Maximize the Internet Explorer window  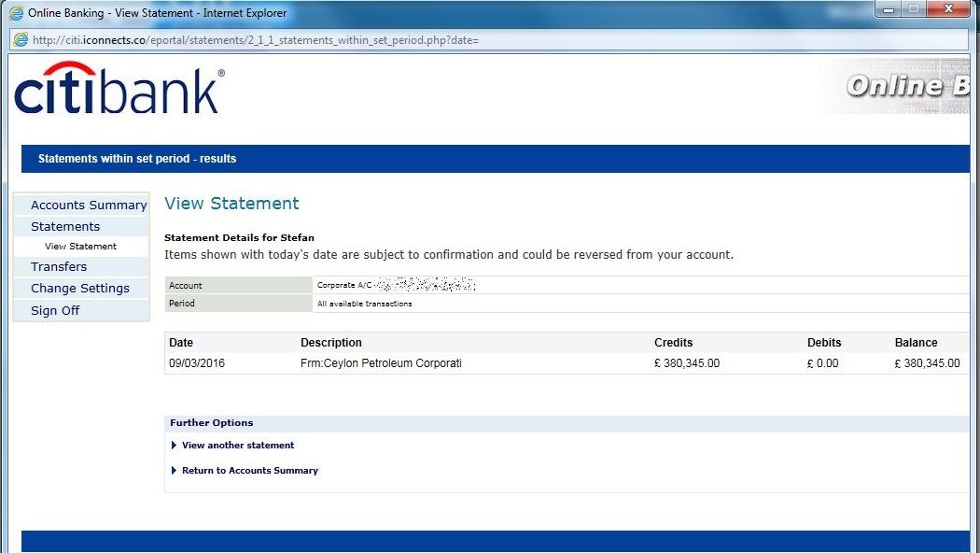pyautogui.click(x=913, y=8)
